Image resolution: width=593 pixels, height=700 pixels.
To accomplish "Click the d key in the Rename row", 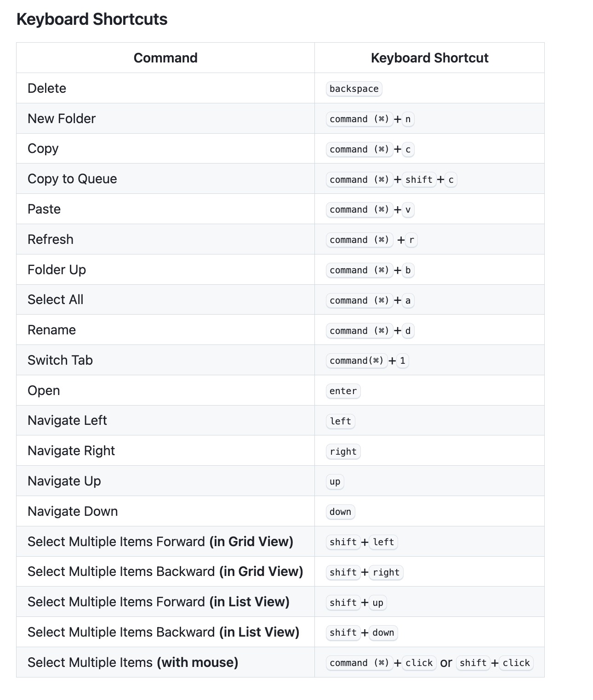I will point(408,331).
